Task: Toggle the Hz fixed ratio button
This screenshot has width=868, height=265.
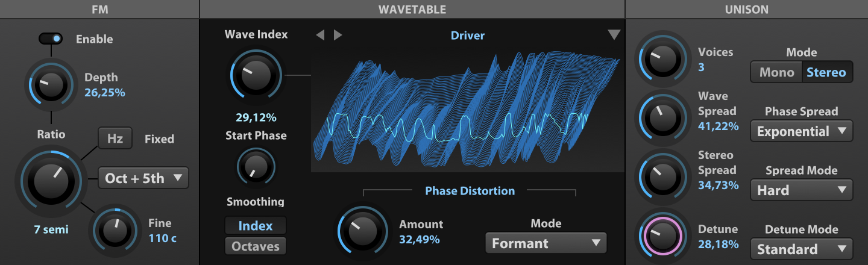Action: (x=115, y=139)
